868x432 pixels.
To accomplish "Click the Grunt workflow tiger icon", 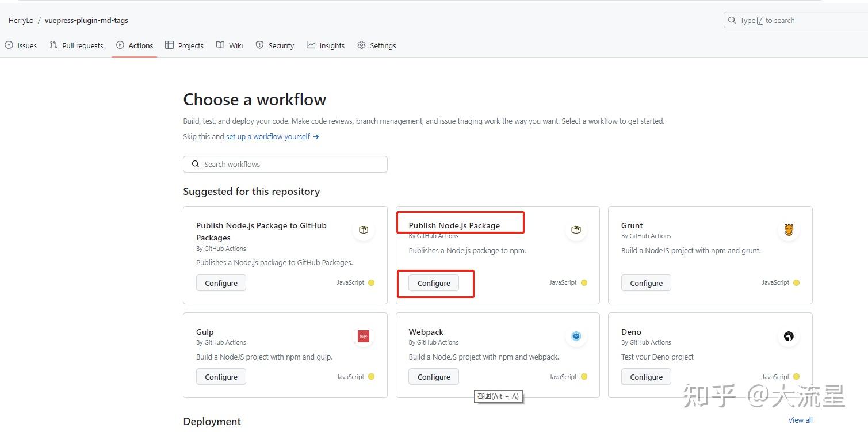I will tap(789, 230).
